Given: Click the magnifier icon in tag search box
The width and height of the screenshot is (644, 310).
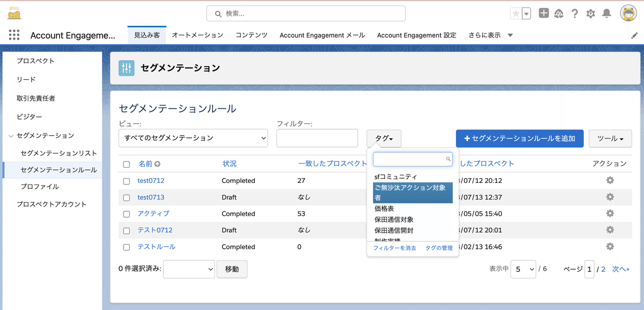Looking at the screenshot, I should tap(448, 159).
